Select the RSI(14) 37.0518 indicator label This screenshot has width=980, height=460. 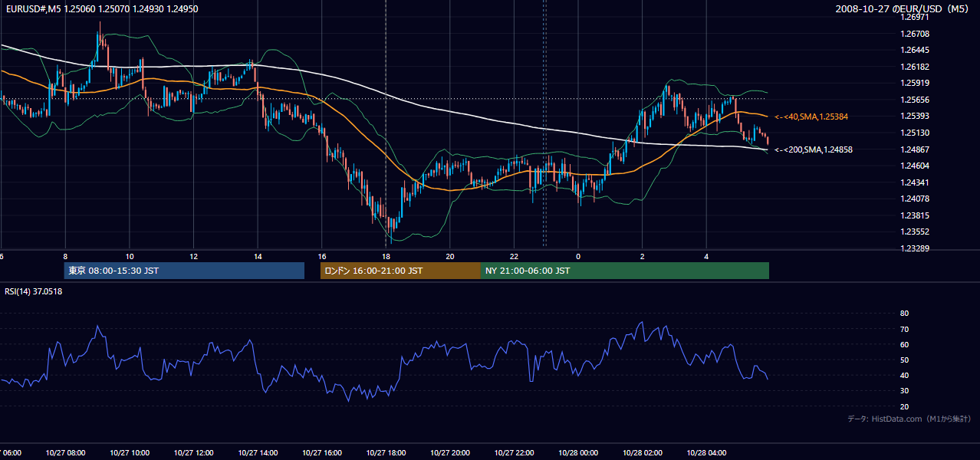[x=34, y=291]
